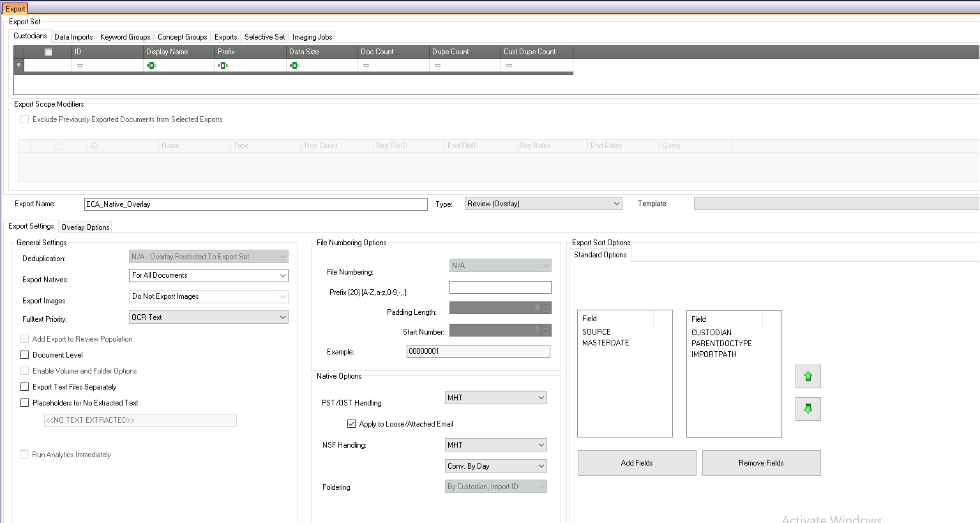
Task: Open the Data Size column filter icon
Action: pyautogui.click(x=294, y=65)
